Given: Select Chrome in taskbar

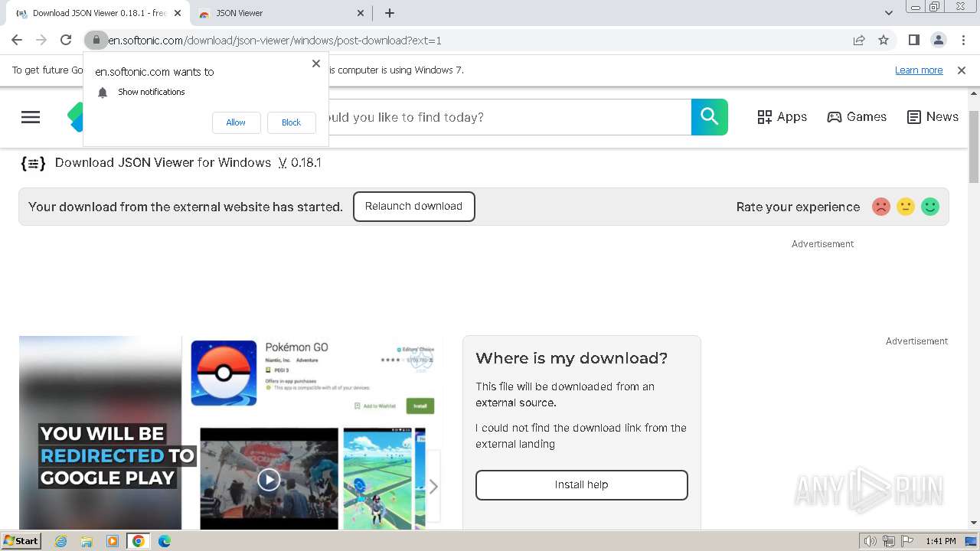Looking at the screenshot, I should point(139,541).
